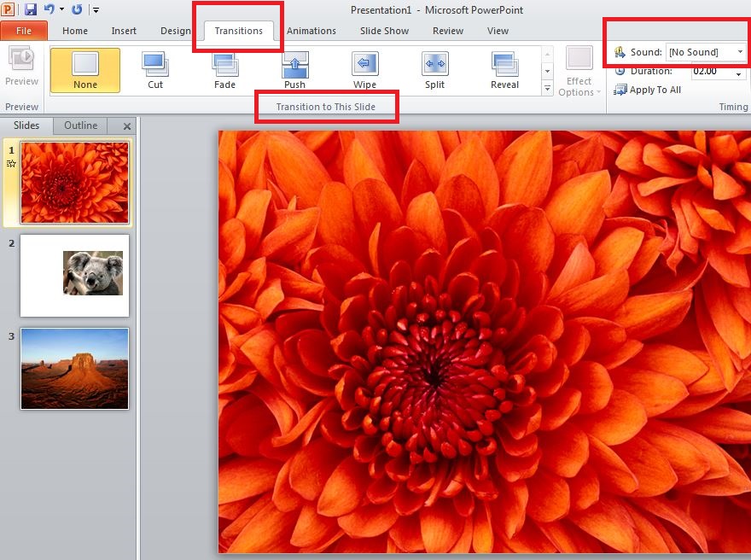Open the Sound dropdown list
This screenshot has height=560, width=751.
pyautogui.click(x=740, y=52)
